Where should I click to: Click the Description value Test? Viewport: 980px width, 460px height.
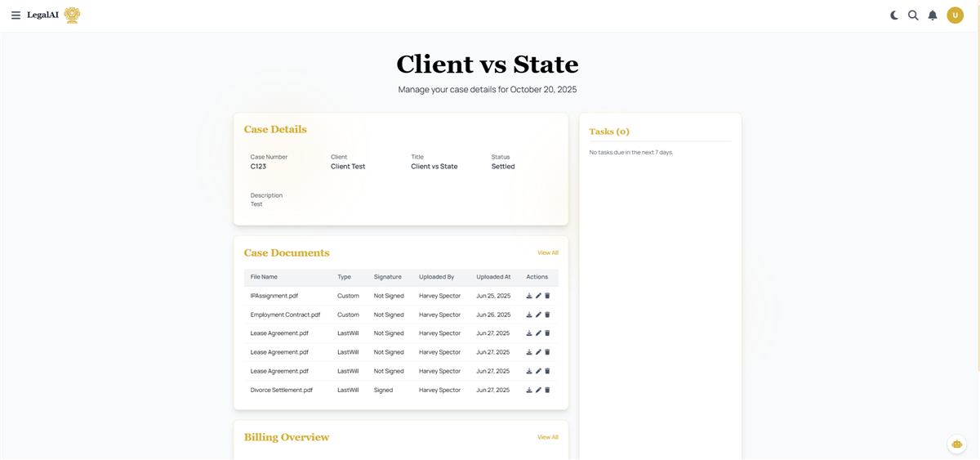pyautogui.click(x=256, y=204)
